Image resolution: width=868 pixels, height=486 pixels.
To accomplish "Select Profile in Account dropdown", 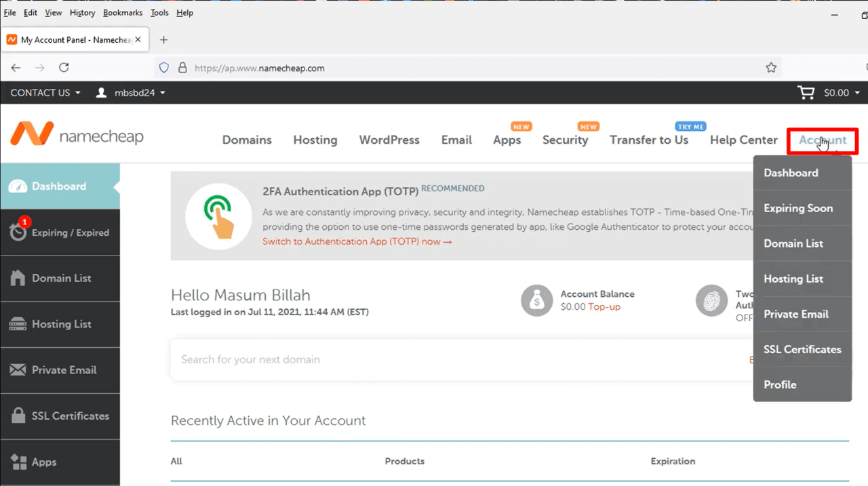I will [802, 384].
